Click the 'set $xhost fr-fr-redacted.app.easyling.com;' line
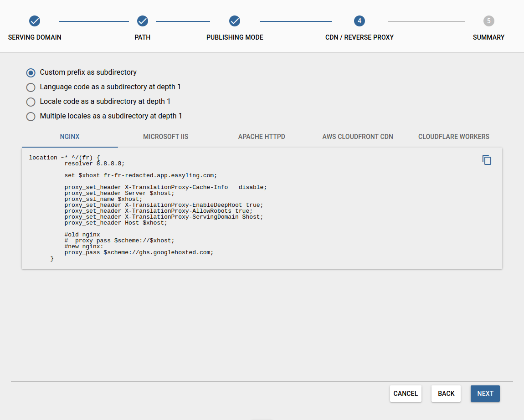This screenshot has height=420, width=524. point(141,175)
